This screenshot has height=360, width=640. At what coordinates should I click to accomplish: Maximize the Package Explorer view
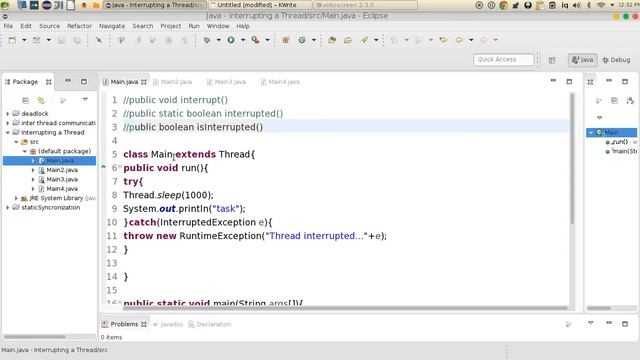[84, 82]
